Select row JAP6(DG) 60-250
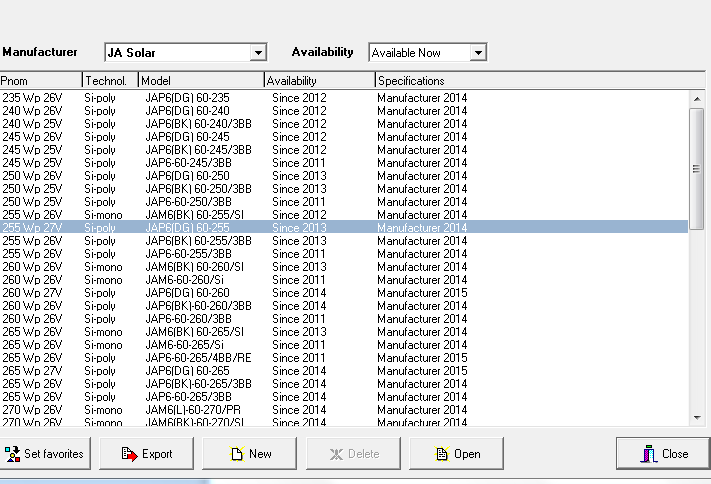This screenshot has width=711, height=484. [344, 176]
